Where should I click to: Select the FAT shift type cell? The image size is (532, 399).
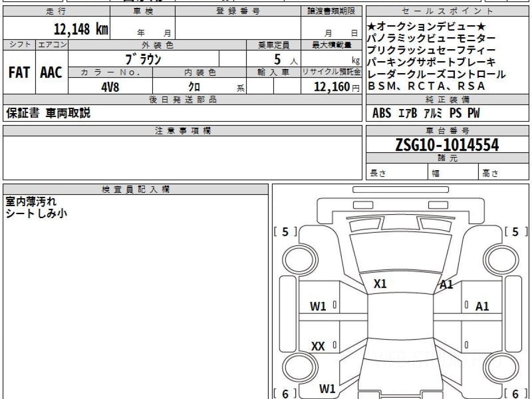(x=19, y=73)
